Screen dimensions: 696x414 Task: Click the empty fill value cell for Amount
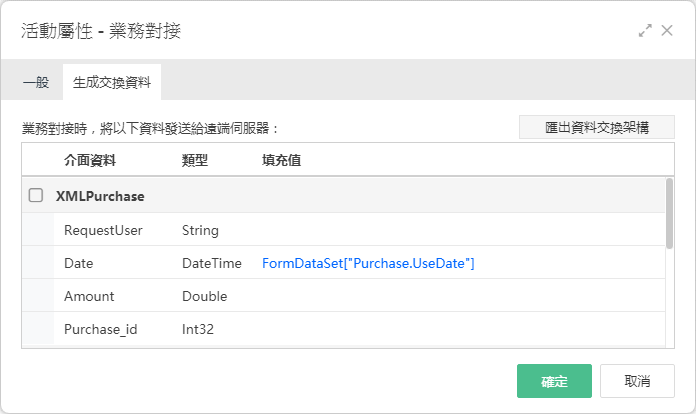[462, 295]
